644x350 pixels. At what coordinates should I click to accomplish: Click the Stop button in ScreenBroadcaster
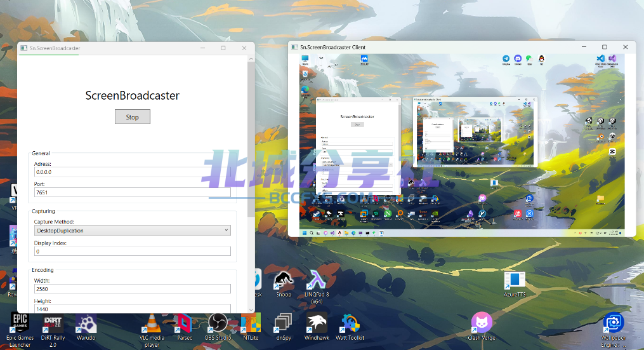(x=132, y=117)
